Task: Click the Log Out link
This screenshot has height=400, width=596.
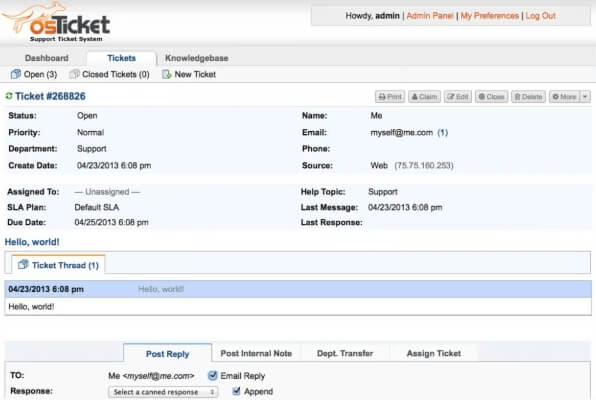Action: tap(541, 16)
